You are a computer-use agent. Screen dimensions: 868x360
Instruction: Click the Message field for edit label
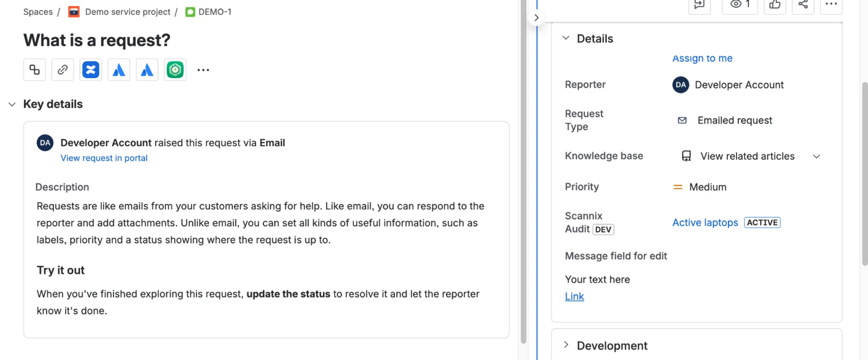click(x=616, y=256)
